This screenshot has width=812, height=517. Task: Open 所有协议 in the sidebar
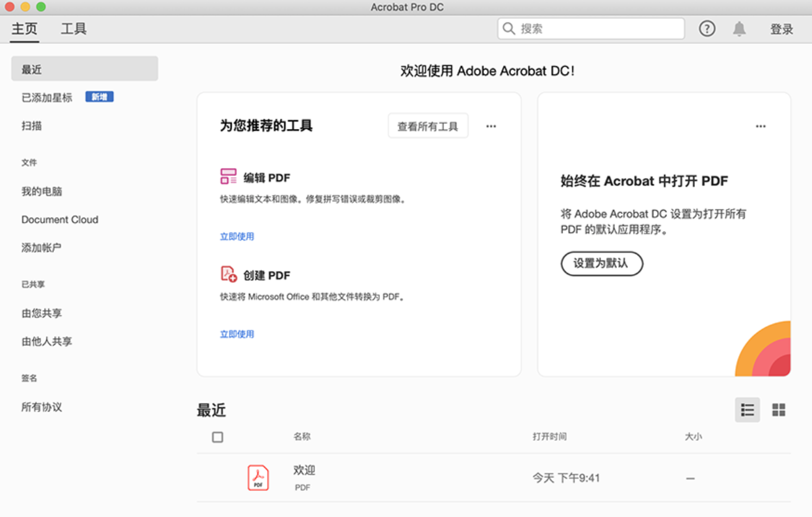41,407
